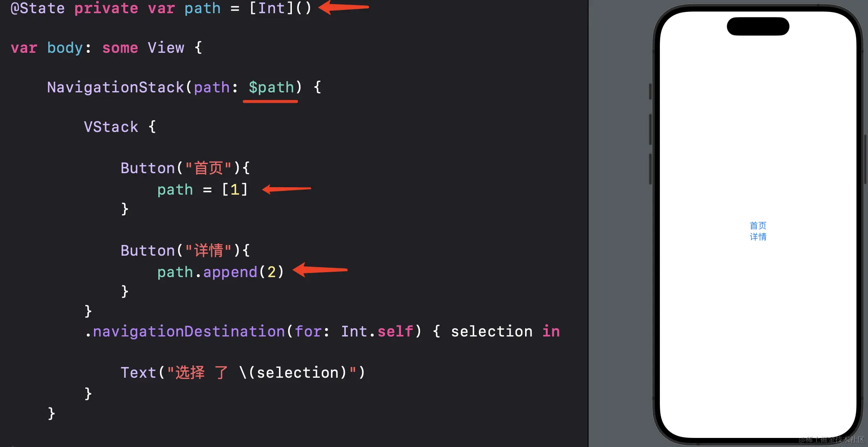The image size is (868, 447).
Task: Click the red arrow next to path.append(2)
Action: click(320, 270)
